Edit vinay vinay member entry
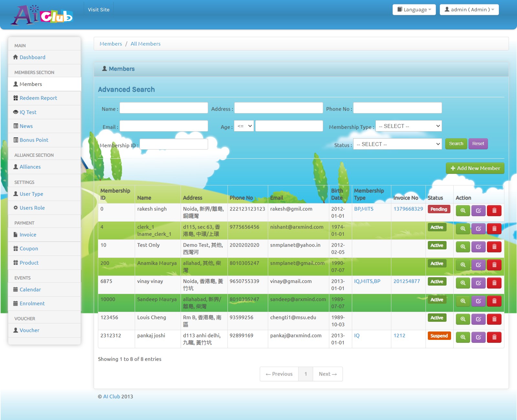The width and height of the screenshot is (517, 420). point(478,283)
